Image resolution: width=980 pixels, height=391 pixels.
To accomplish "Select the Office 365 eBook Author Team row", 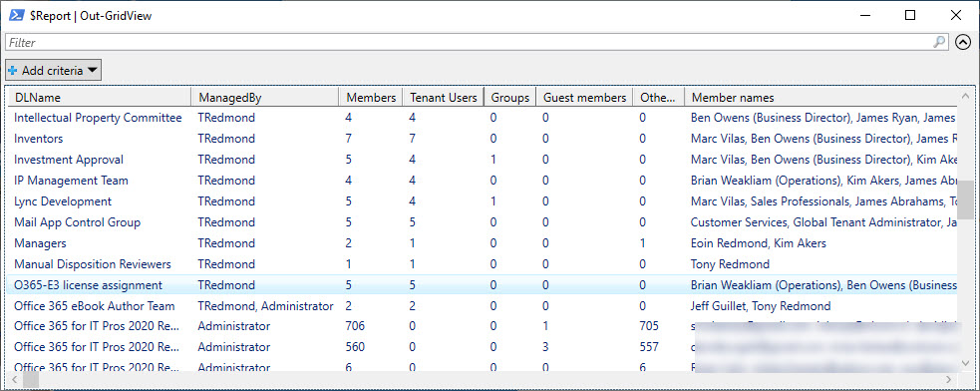I will [x=482, y=306].
